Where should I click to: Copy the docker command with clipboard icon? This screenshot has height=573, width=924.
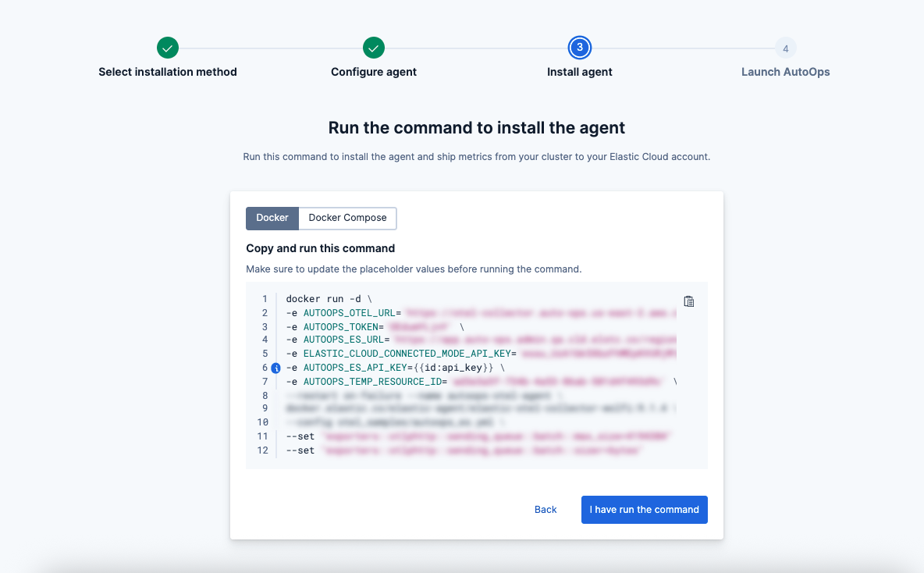pyautogui.click(x=688, y=301)
